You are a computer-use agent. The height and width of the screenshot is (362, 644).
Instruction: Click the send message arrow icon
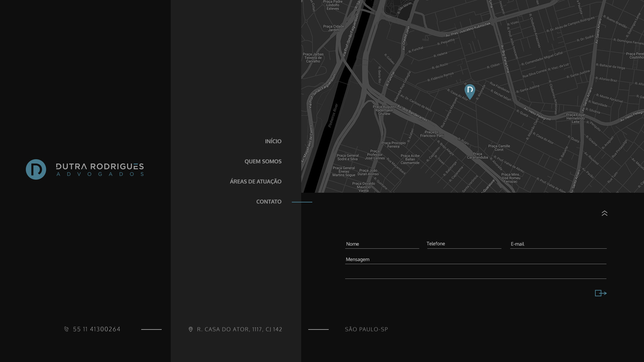[x=600, y=293]
